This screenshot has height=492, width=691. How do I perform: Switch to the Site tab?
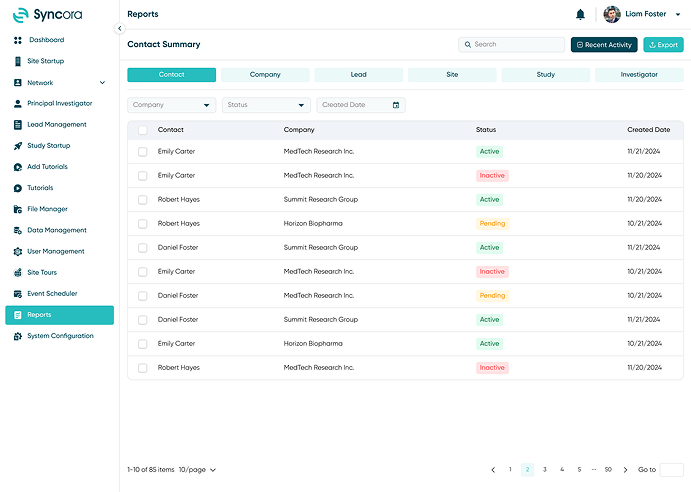click(452, 75)
